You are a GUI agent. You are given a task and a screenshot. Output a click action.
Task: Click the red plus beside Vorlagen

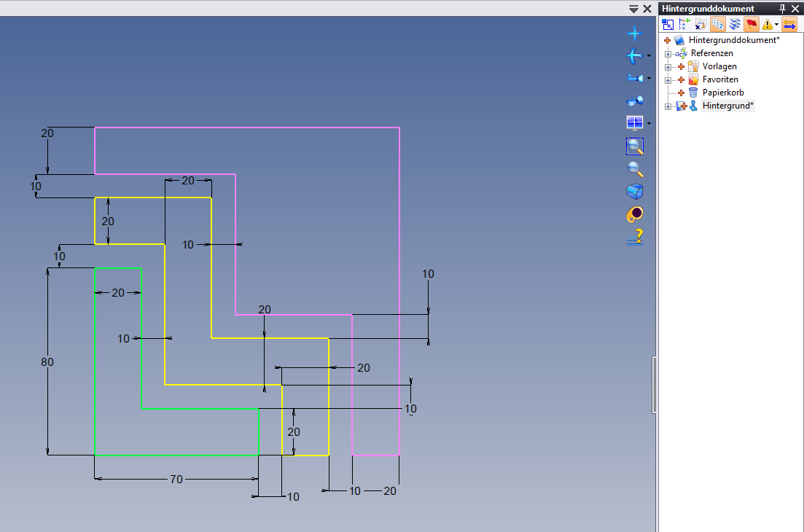pyautogui.click(x=681, y=66)
